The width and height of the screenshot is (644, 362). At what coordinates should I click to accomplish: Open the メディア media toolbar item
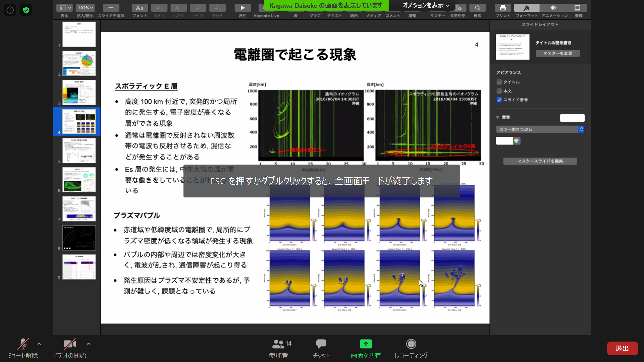point(373,15)
